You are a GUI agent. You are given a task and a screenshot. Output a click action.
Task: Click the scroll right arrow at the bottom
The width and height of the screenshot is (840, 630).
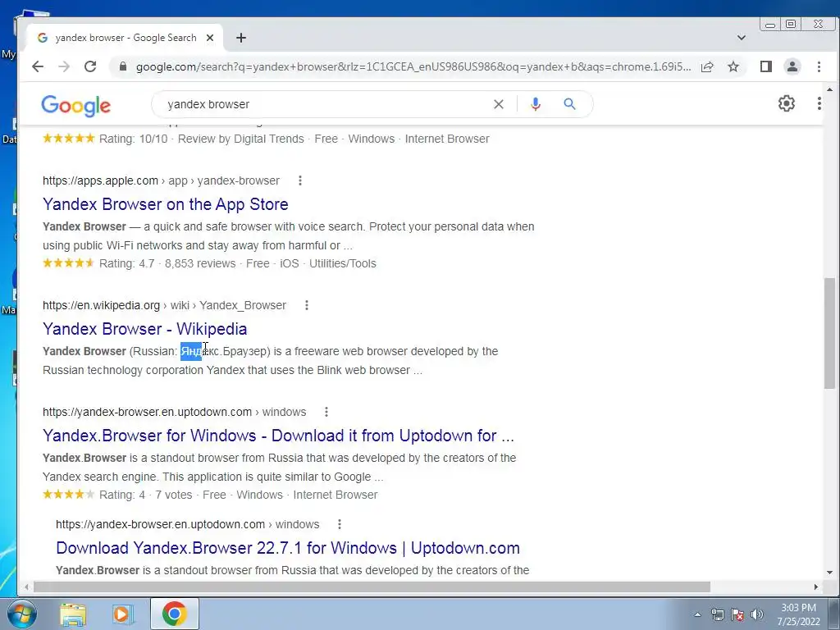tap(815, 587)
